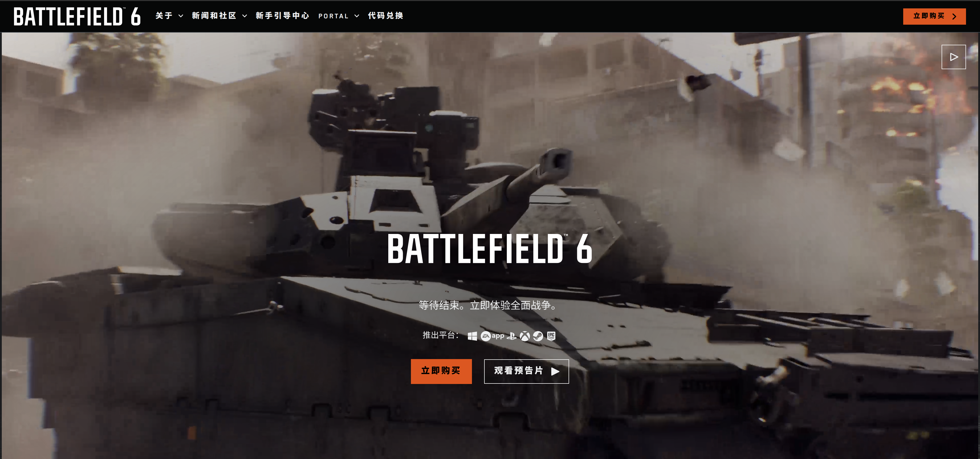Play background video using top-right play icon
This screenshot has height=459, width=980.
(953, 57)
